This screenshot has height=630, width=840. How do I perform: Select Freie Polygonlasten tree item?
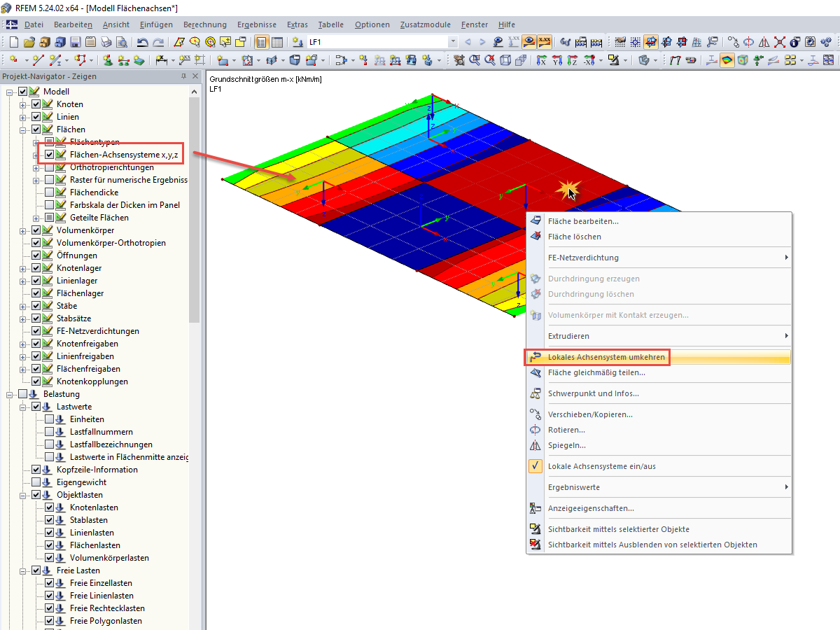pos(106,621)
